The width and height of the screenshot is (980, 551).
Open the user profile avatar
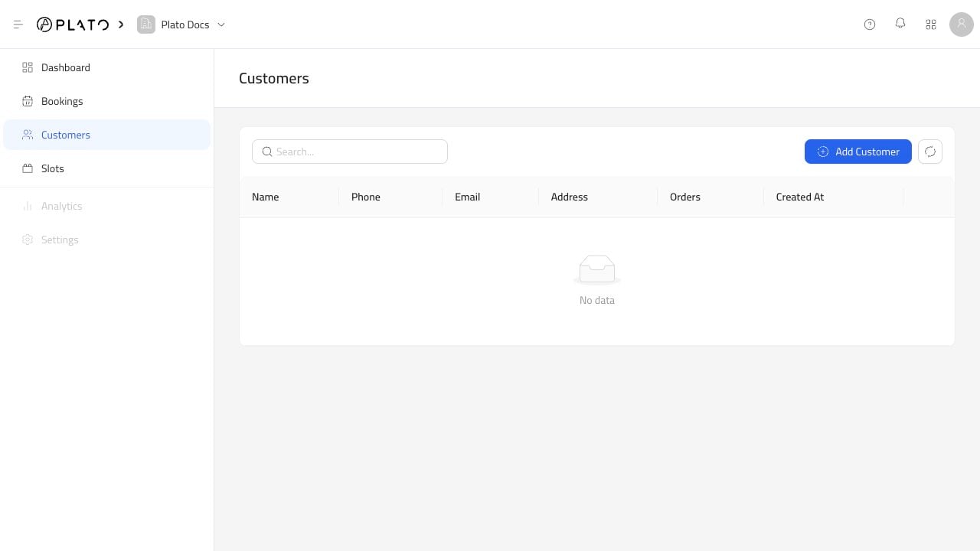pyautogui.click(x=962, y=24)
